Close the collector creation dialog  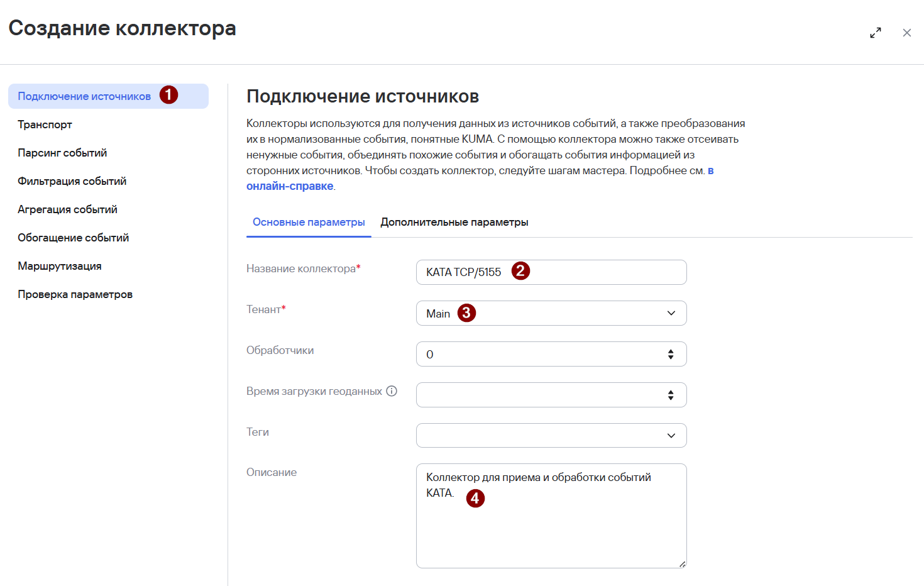click(906, 33)
